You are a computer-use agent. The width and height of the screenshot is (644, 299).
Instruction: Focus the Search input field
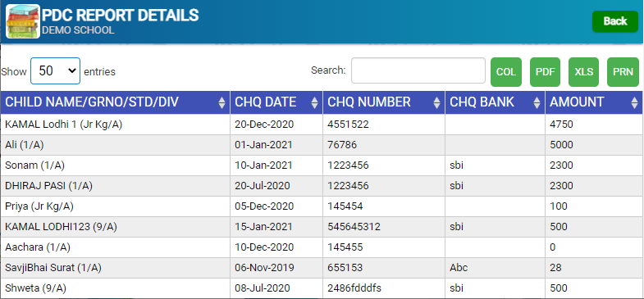pyautogui.click(x=418, y=70)
